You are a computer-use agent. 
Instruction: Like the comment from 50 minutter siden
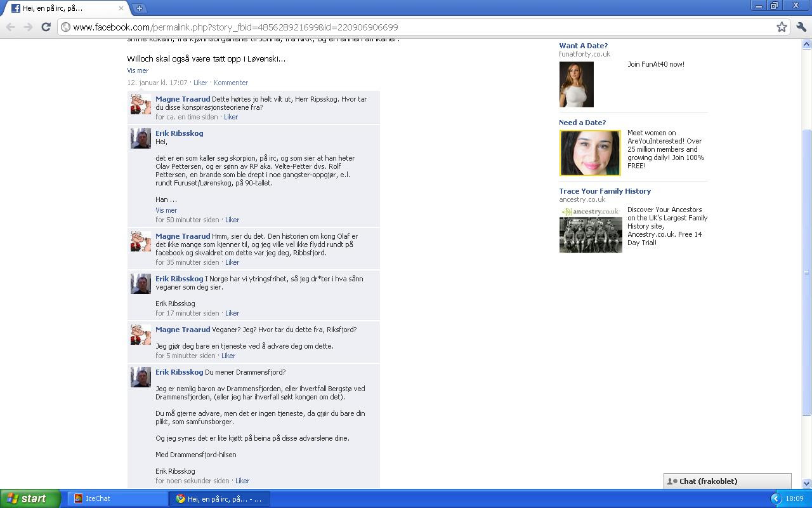(232, 220)
